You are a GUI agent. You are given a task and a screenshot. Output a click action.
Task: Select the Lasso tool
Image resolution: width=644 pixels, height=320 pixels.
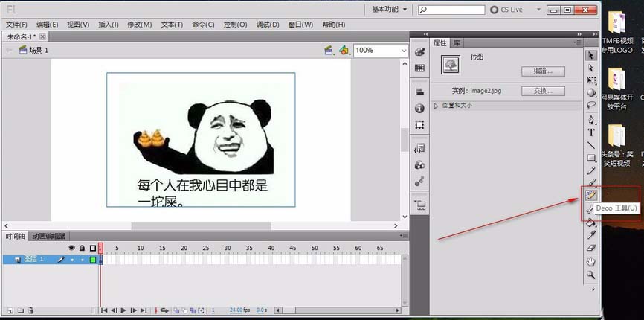click(590, 105)
